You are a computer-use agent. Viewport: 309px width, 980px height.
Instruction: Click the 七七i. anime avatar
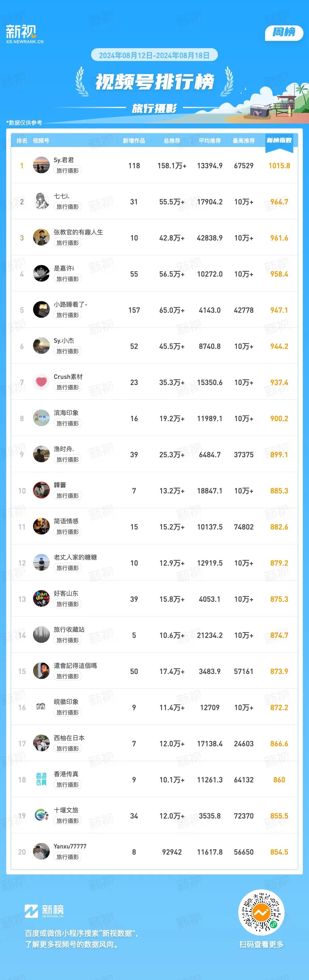41,201
